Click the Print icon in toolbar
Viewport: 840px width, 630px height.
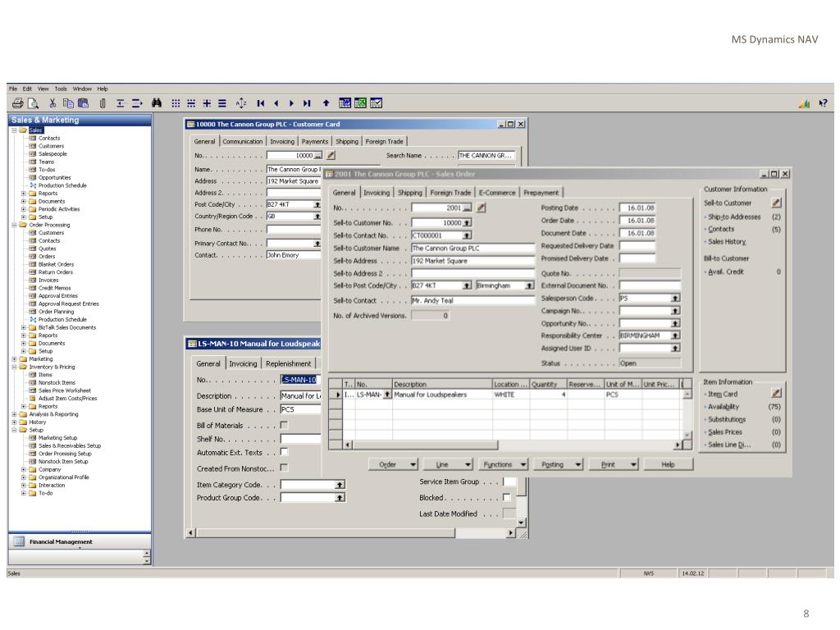(x=18, y=103)
